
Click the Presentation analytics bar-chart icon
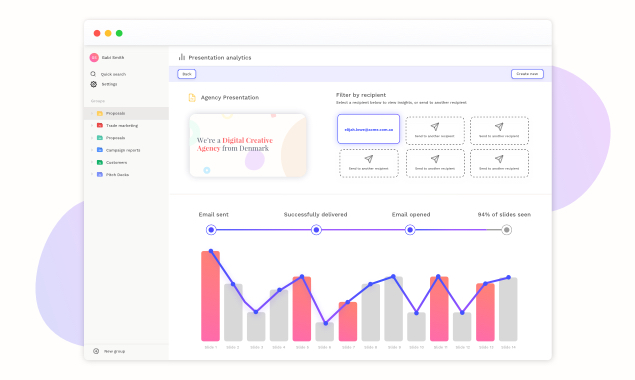182,57
